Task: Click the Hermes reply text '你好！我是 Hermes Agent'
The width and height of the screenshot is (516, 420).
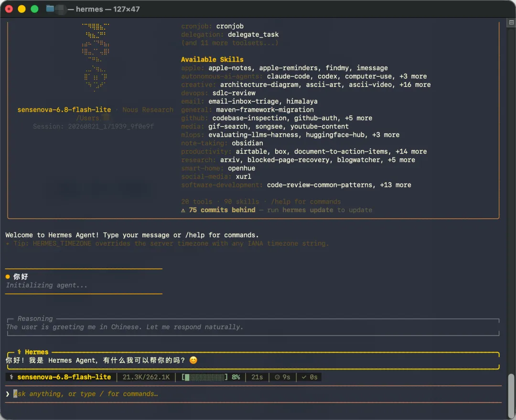Action: [51, 360]
